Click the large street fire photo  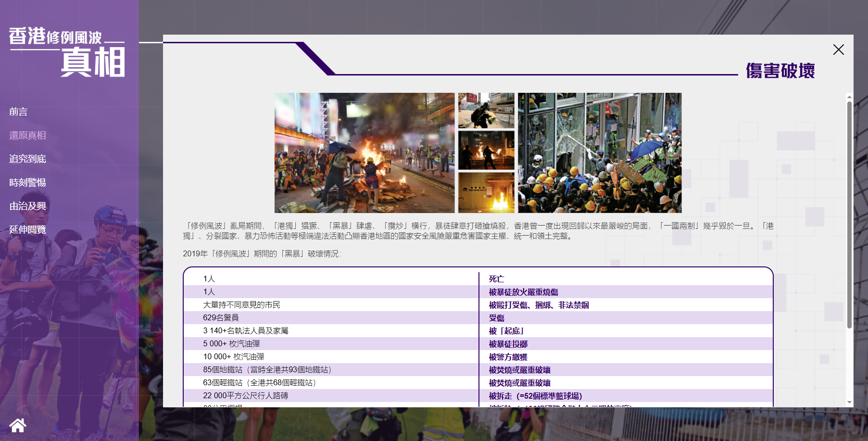364,152
